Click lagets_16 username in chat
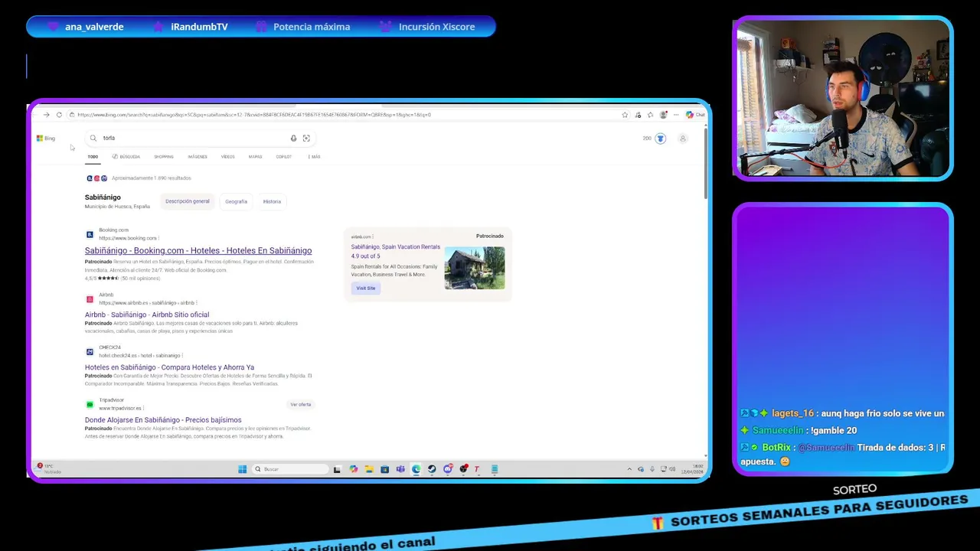 793,413
